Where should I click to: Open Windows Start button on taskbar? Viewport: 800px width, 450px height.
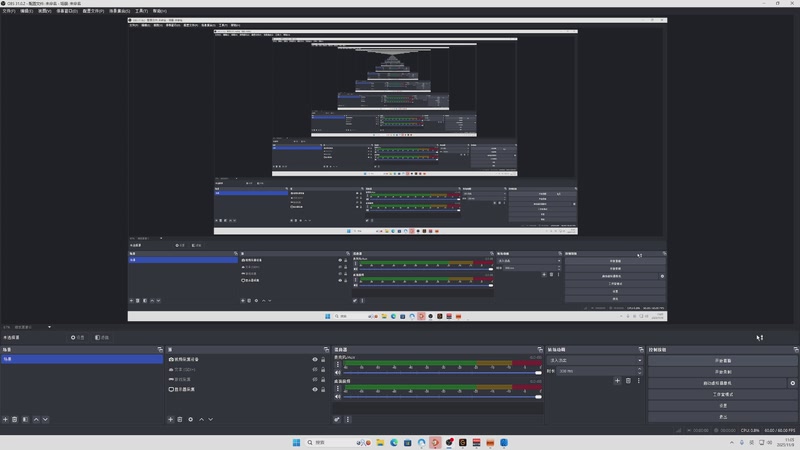pos(296,442)
